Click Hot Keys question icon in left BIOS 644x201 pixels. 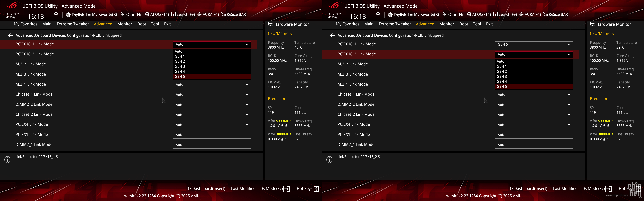[x=316, y=189]
